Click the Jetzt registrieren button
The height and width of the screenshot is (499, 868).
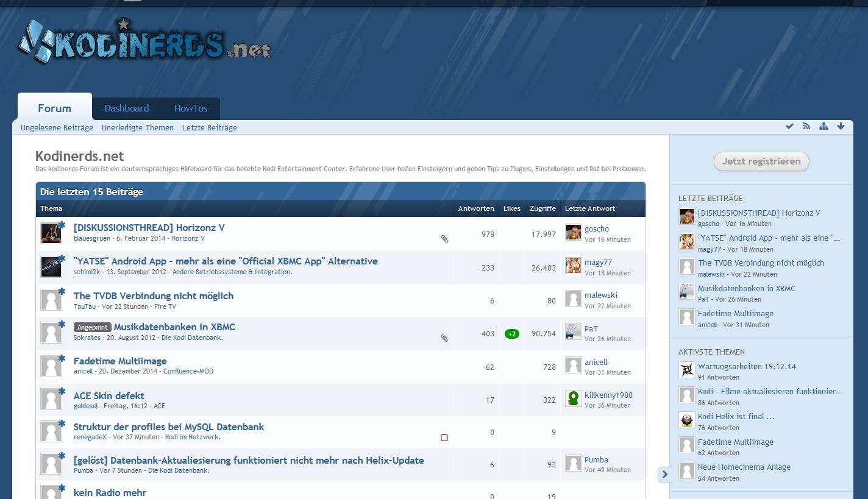761,161
